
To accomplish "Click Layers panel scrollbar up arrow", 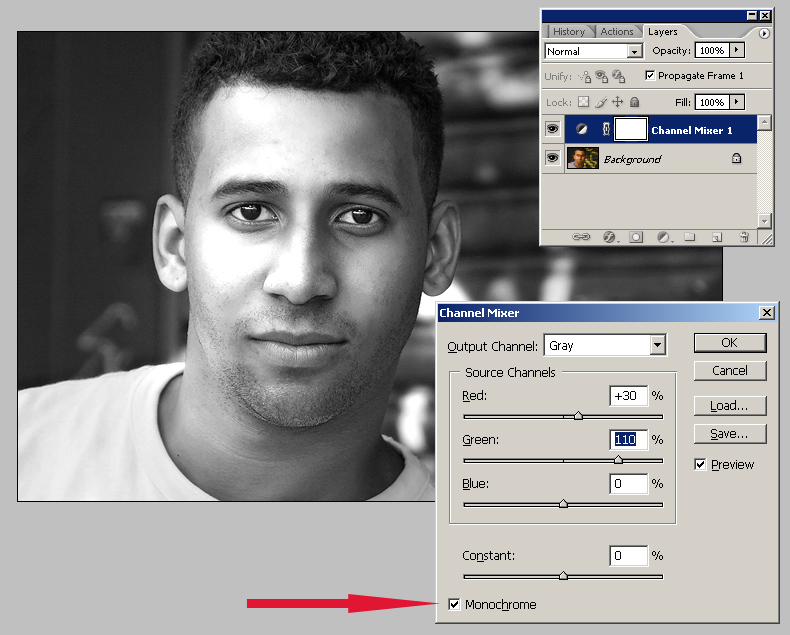I will click(764, 122).
